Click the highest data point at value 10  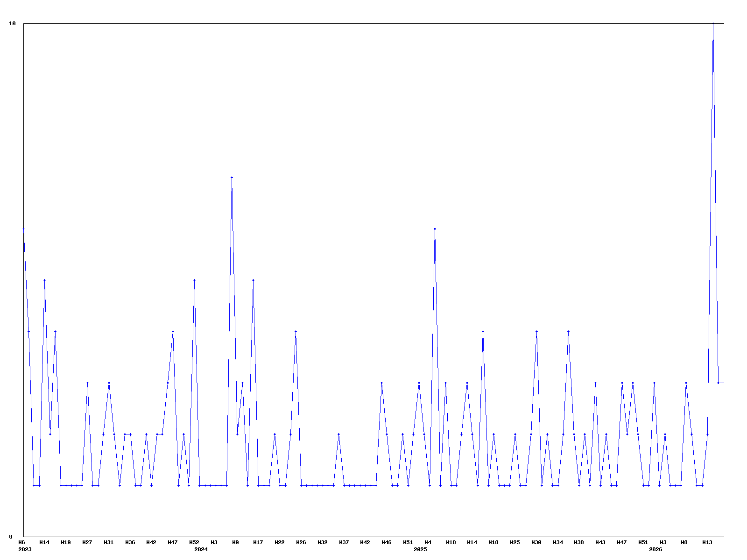pyautogui.click(x=713, y=23)
